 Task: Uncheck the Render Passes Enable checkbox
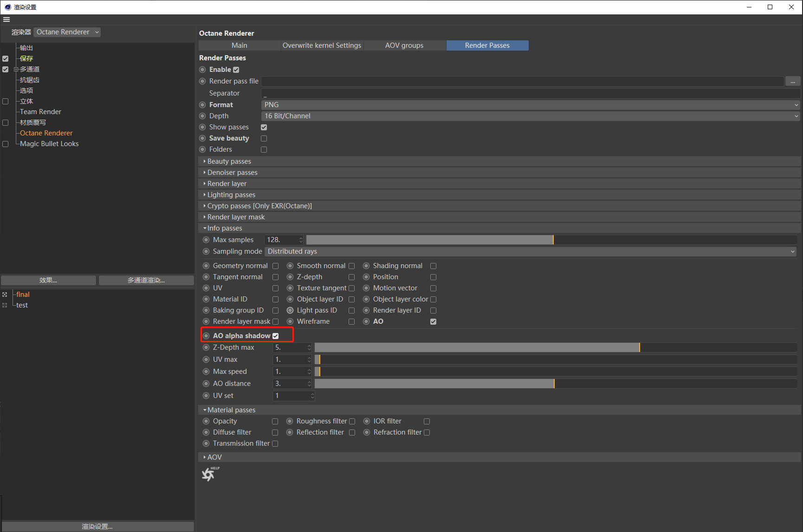coord(236,70)
